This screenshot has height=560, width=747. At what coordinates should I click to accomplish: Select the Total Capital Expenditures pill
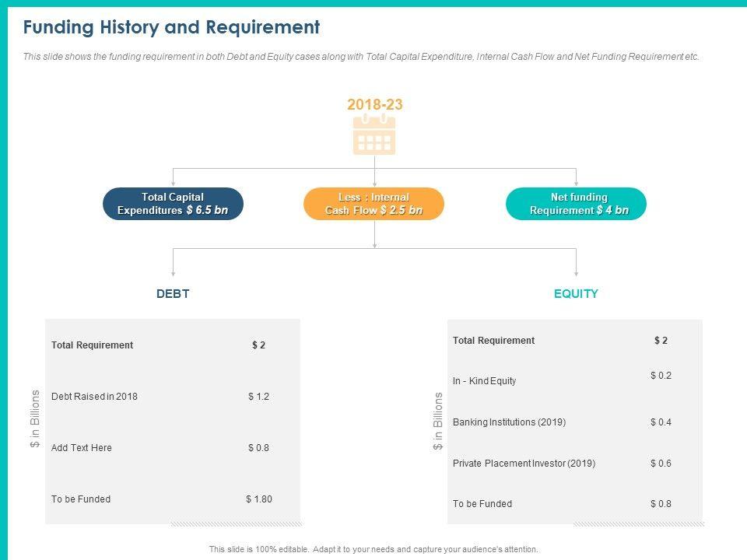tap(173, 204)
